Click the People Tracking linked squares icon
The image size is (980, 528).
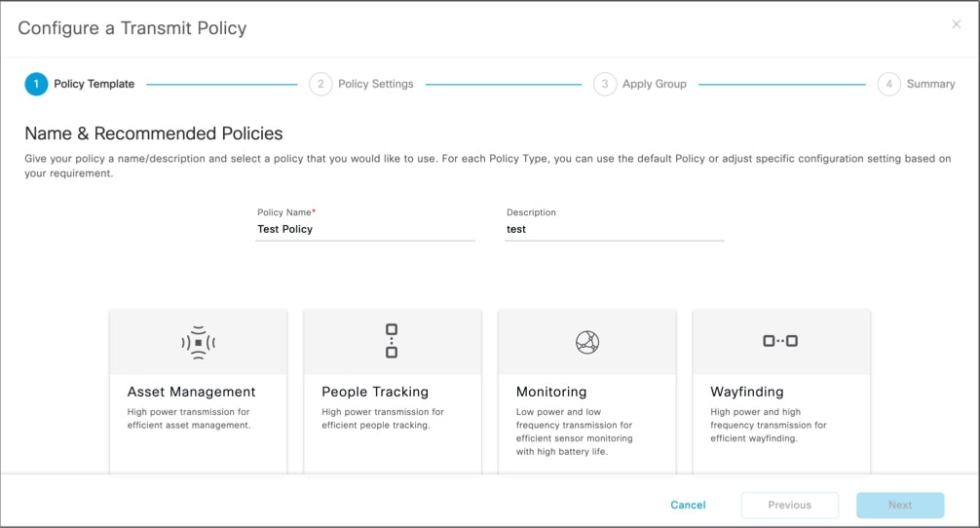coord(392,341)
